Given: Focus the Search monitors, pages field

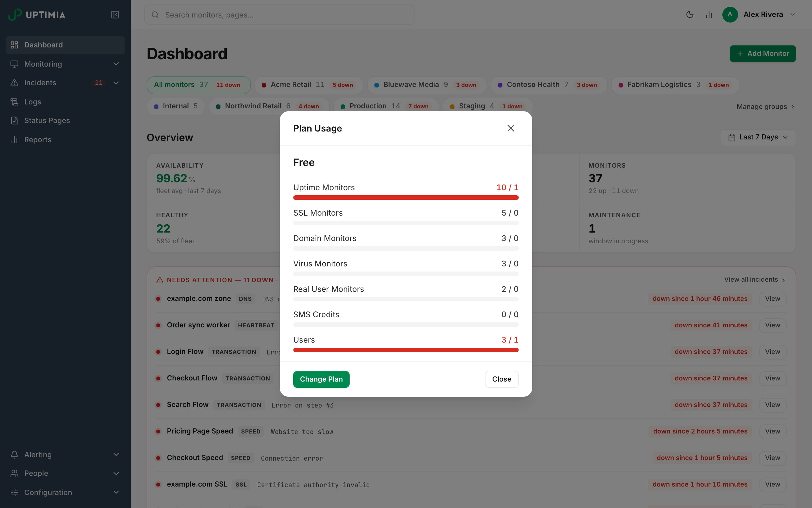Looking at the screenshot, I should pyautogui.click(x=279, y=15).
